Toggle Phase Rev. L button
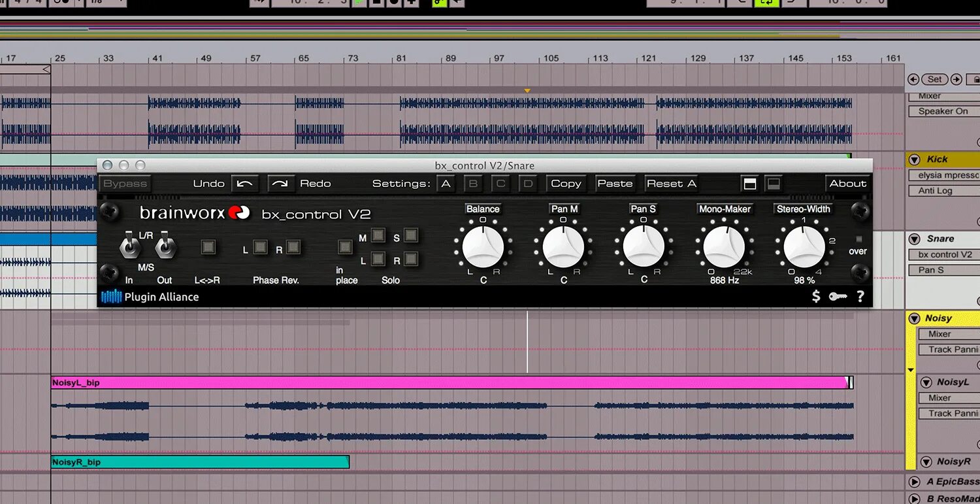The width and height of the screenshot is (980, 504). click(260, 246)
